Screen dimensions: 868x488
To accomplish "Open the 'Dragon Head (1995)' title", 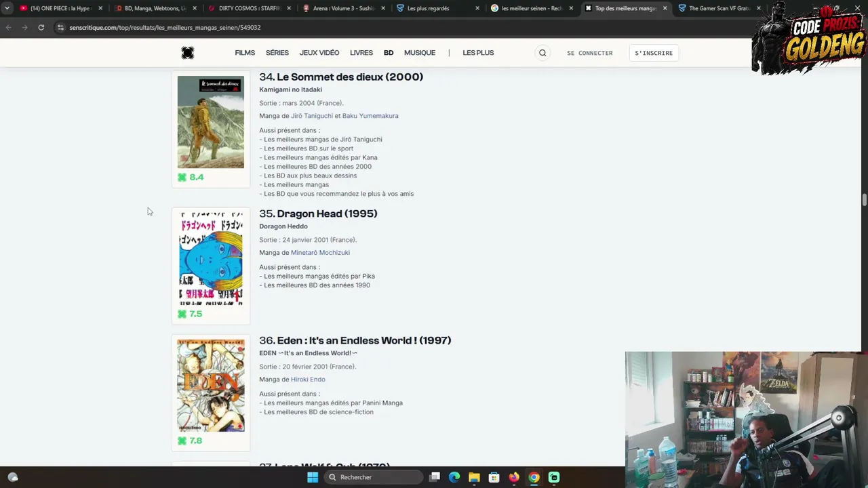I will 327,213.
